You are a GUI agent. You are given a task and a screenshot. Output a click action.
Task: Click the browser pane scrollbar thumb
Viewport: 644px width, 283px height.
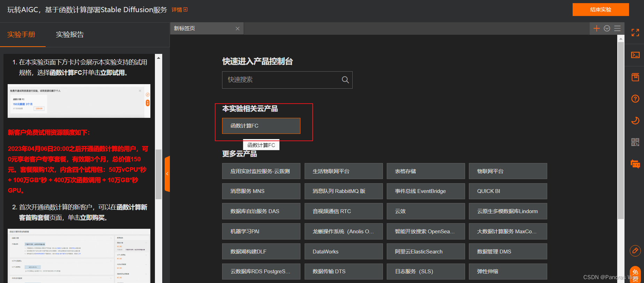pos(621,130)
